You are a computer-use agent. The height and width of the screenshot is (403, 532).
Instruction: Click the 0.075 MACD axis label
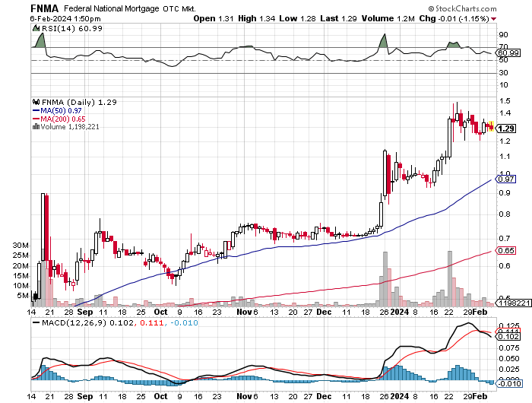509,348
